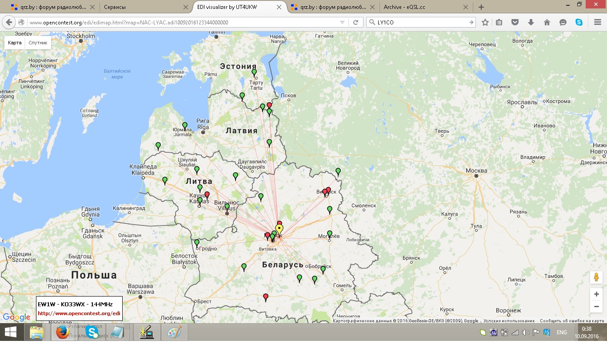Click the Skype extension icon in toolbar
This screenshot has width=607, height=364.
click(579, 22)
